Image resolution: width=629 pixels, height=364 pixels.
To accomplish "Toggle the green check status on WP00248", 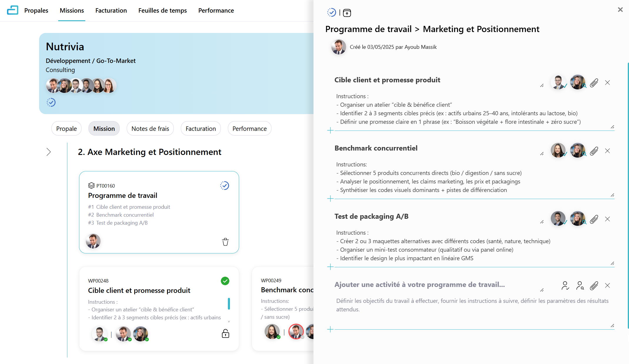I will click(225, 281).
